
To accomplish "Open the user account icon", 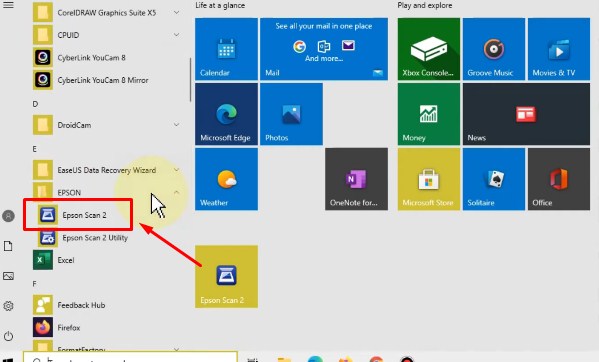I will click(8, 216).
